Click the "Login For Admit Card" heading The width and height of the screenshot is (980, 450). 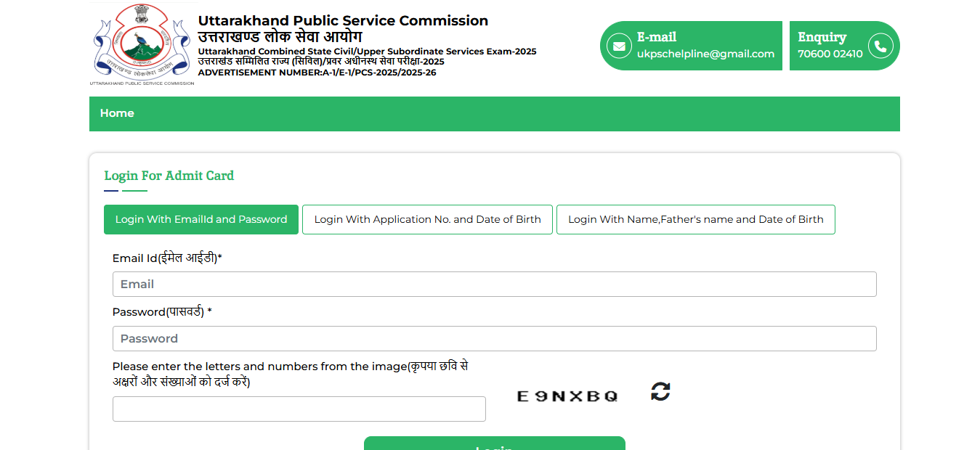169,176
